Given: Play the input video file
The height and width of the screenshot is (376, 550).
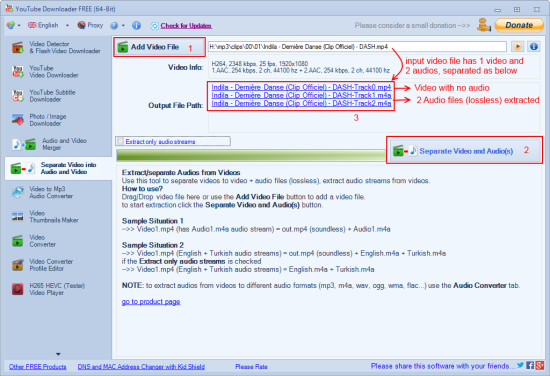Looking at the screenshot, I should 517,46.
